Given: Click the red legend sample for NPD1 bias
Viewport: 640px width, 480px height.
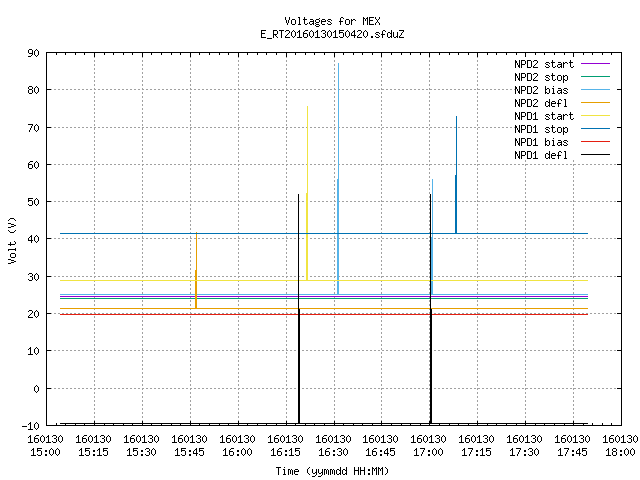Looking at the screenshot, I should pyautogui.click(x=595, y=142).
